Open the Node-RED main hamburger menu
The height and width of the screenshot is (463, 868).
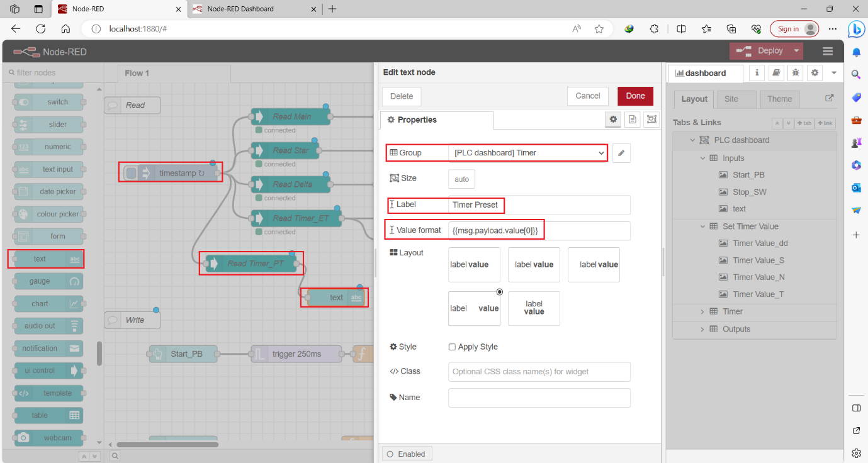tap(828, 51)
